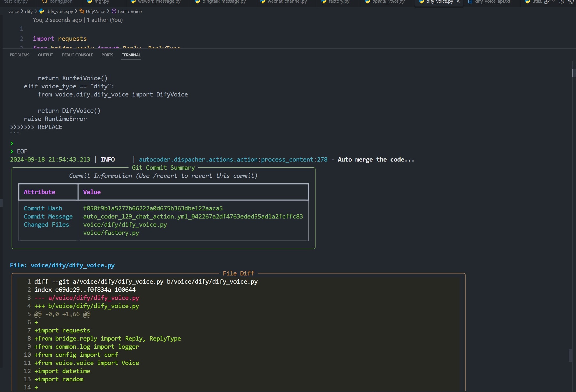Click the 'dify' breadcrumb folder
Viewport: 576px width, 392px height.
point(29,12)
